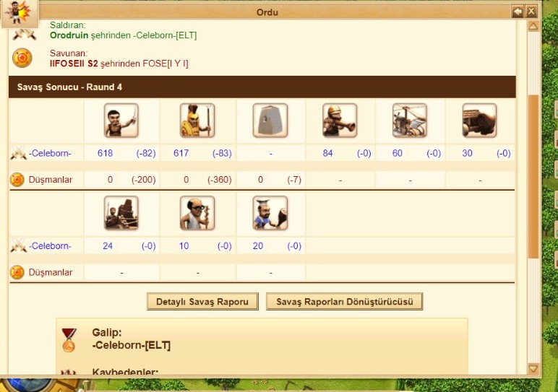The height and width of the screenshot is (392, 558).
Task: Click the battering ram unit icon
Action: tap(479, 121)
